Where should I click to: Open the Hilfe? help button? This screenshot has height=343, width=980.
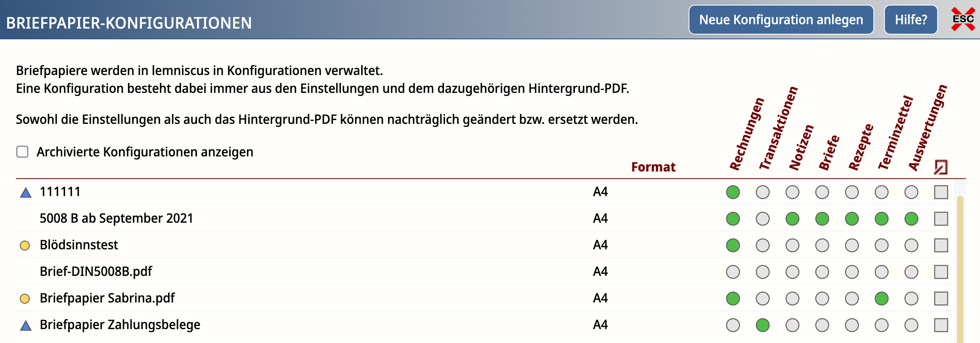pos(911,20)
